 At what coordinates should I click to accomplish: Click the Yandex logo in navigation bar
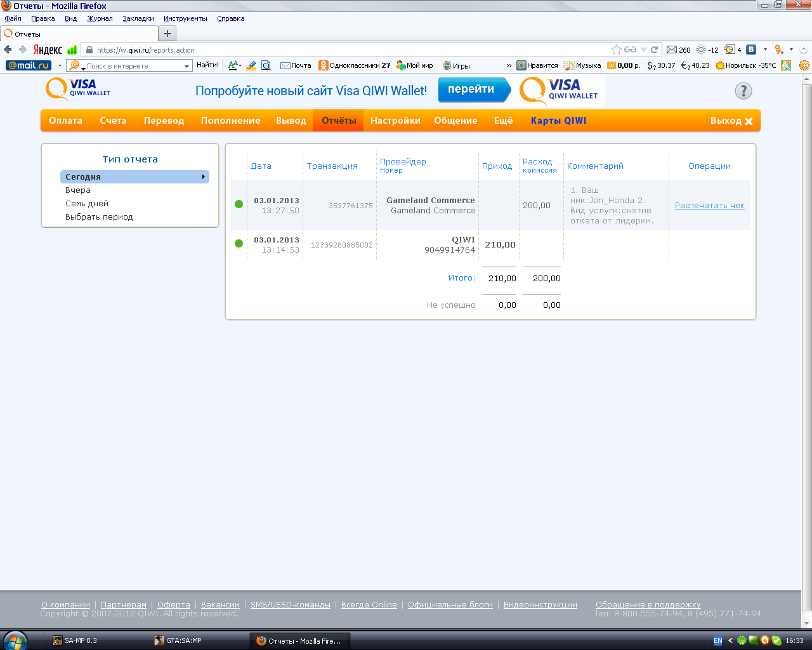48,50
